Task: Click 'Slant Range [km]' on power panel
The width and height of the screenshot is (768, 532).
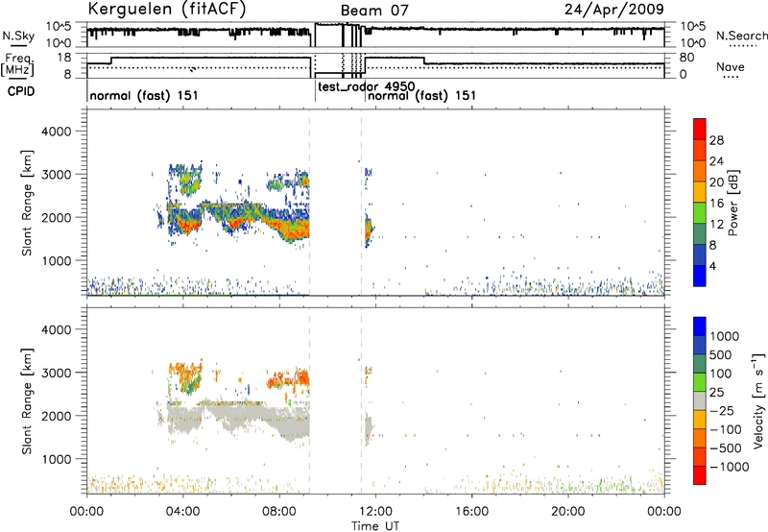Action: tap(27, 203)
